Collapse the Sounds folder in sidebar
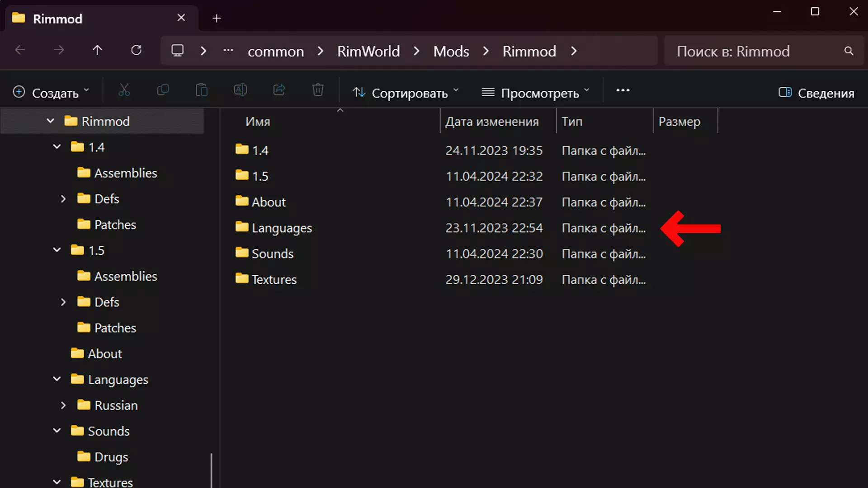This screenshot has width=868, height=488. pyautogui.click(x=57, y=431)
